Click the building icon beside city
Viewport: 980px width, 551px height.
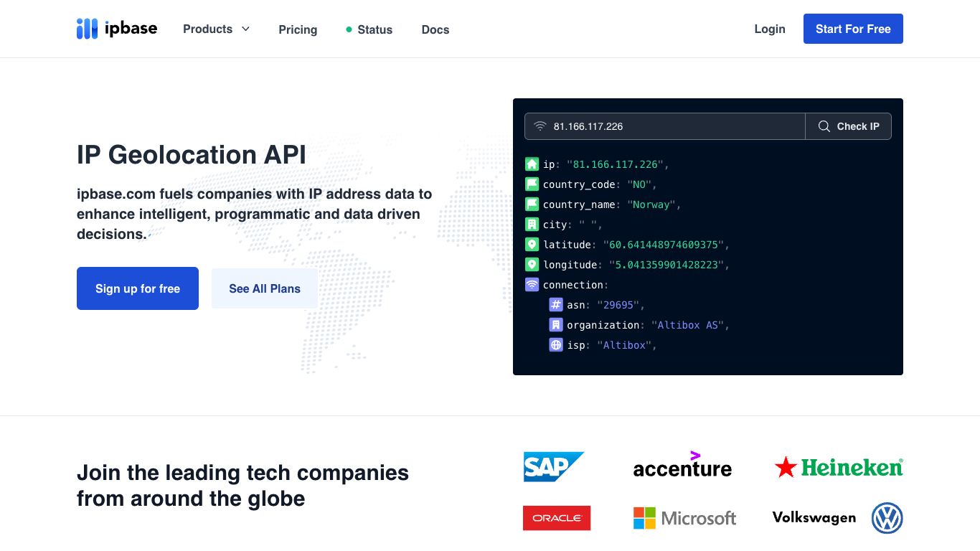tap(532, 225)
